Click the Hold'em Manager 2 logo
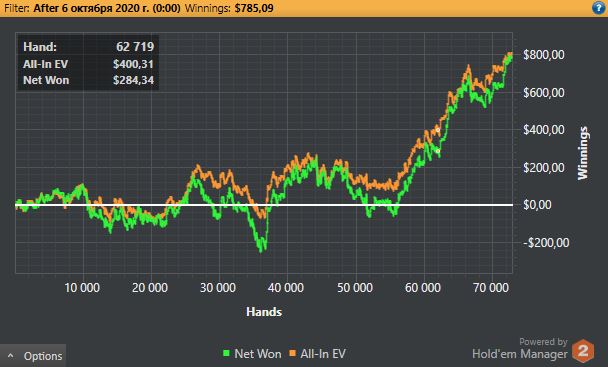 (583, 351)
